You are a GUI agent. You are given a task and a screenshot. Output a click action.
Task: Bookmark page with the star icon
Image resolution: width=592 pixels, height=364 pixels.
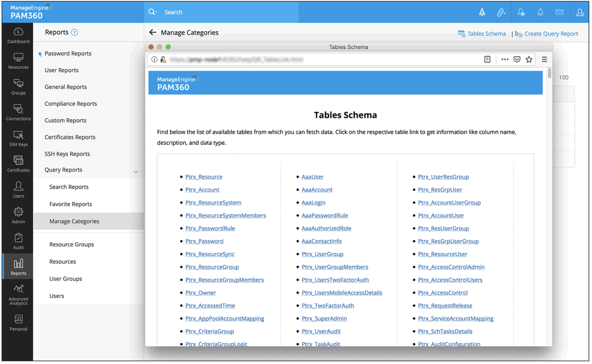click(x=529, y=60)
